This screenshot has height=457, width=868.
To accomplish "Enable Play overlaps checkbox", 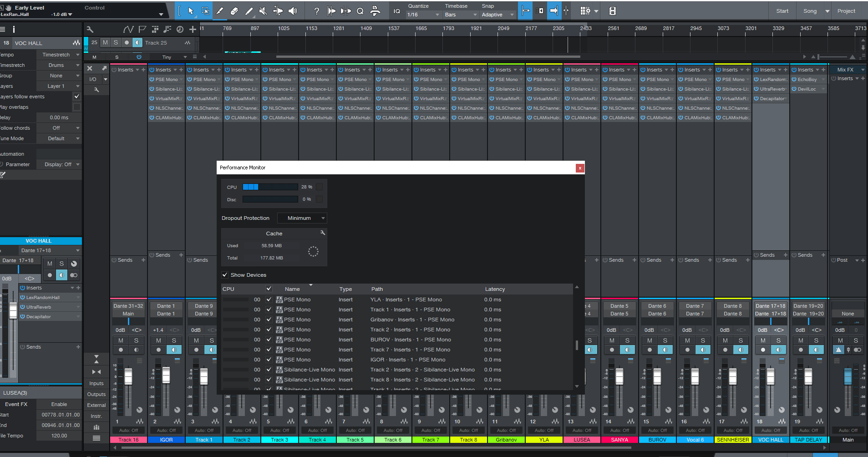I will pyautogui.click(x=77, y=107).
